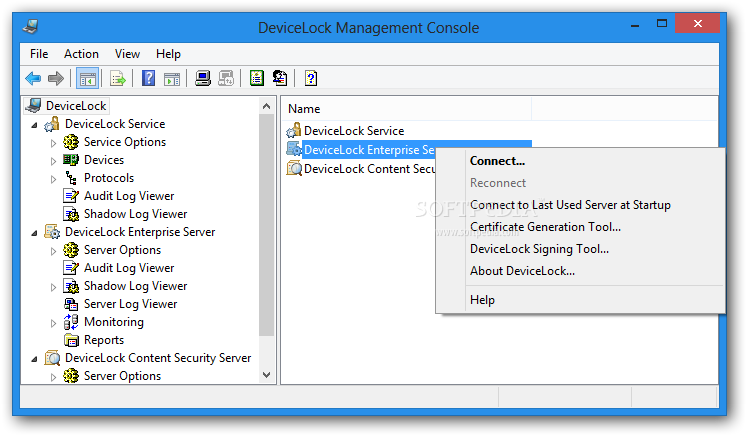Select Audit Log Viewer icon under Enterprise Server
Image resolution: width=747 pixels, height=436 pixels.
coord(71,268)
